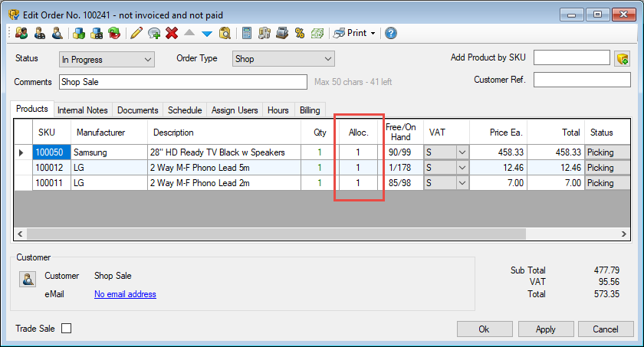Click the blue move down arrow
The height and width of the screenshot is (347, 644).
tap(206, 33)
